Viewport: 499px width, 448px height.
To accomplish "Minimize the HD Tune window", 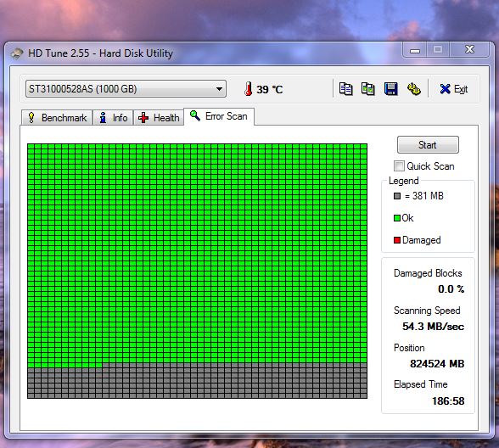I will coord(415,51).
